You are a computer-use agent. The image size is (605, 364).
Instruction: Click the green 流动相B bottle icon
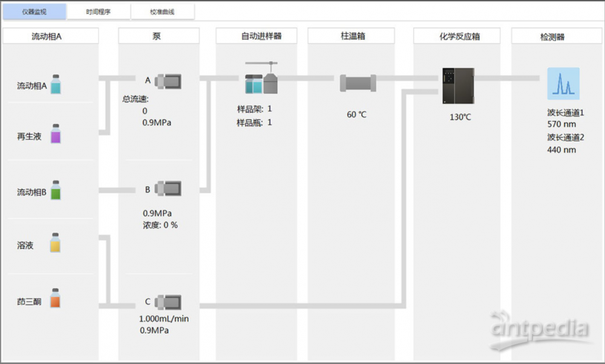tap(56, 190)
